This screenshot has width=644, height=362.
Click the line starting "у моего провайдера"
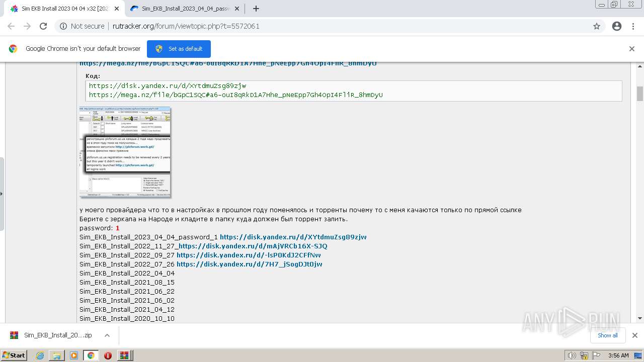[300, 210]
